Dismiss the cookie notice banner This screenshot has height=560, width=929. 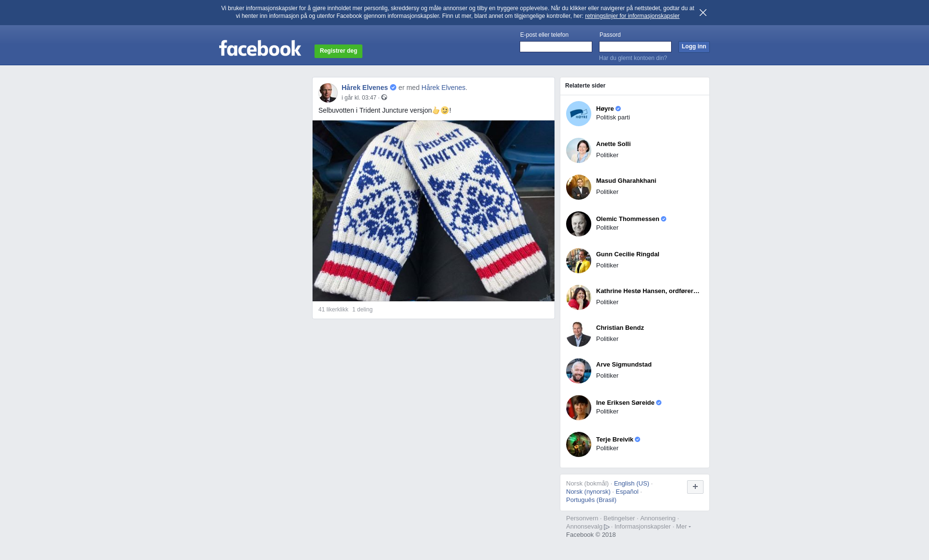click(x=703, y=13)
